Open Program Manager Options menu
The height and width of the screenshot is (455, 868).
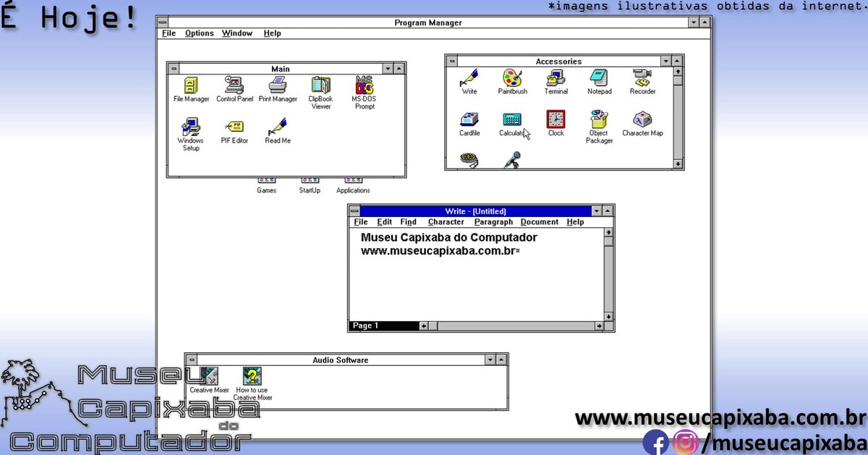(199, 33)
